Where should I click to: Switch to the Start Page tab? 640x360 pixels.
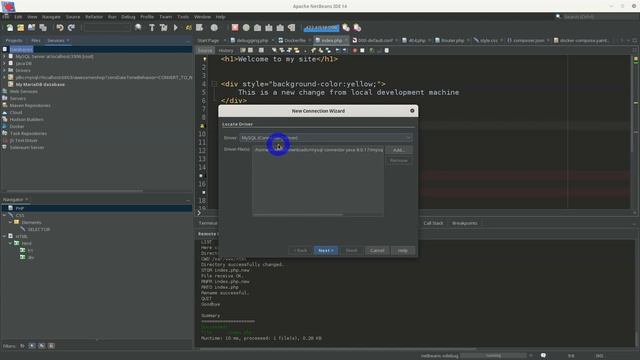[x=209, y=40]
